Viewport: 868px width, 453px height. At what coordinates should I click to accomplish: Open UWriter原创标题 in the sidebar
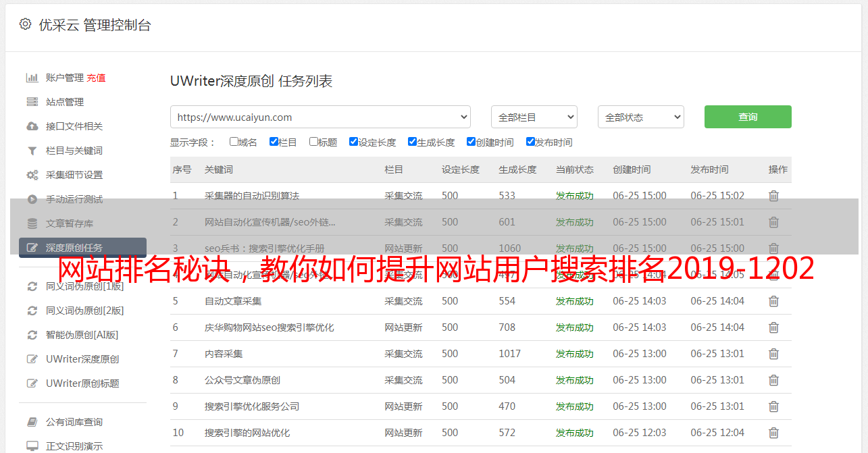pos(82,383)
